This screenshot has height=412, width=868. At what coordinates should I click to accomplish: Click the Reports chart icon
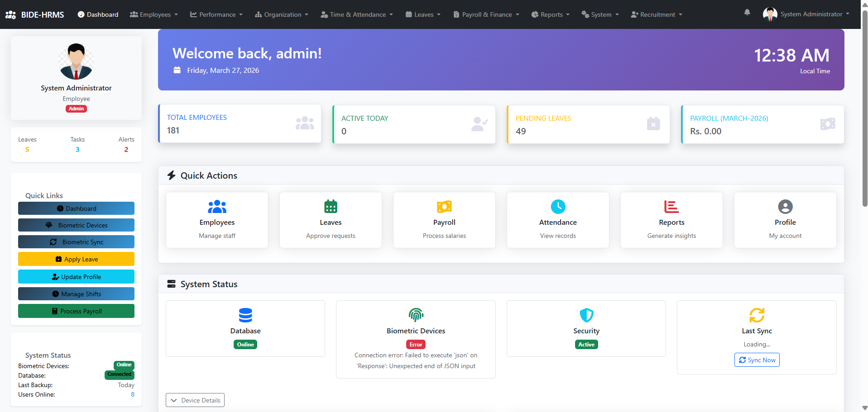pos(671,207)
